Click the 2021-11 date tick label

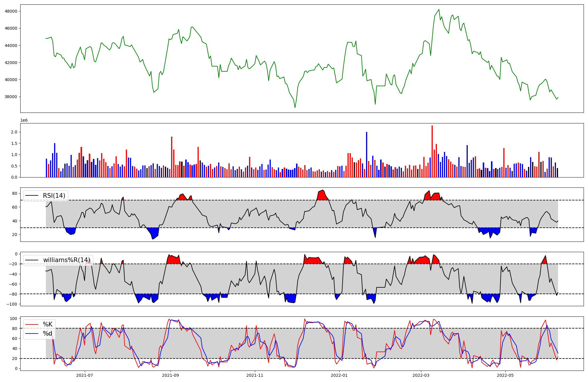[x=255, y=375]
